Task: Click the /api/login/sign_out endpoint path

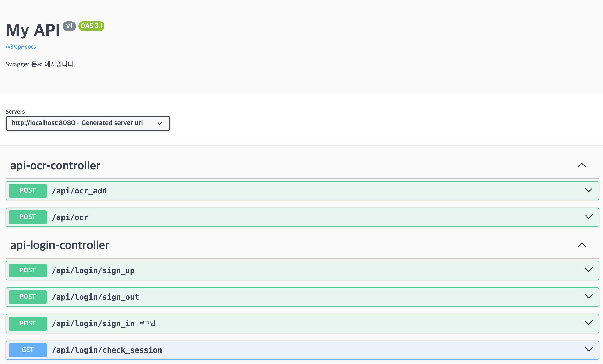Action: 95,297
